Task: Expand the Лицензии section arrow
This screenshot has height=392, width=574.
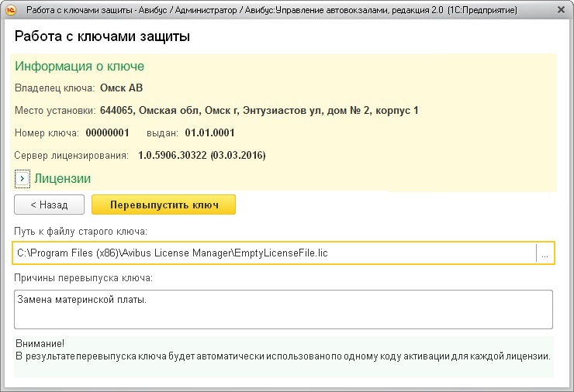Action: (22, 179)
